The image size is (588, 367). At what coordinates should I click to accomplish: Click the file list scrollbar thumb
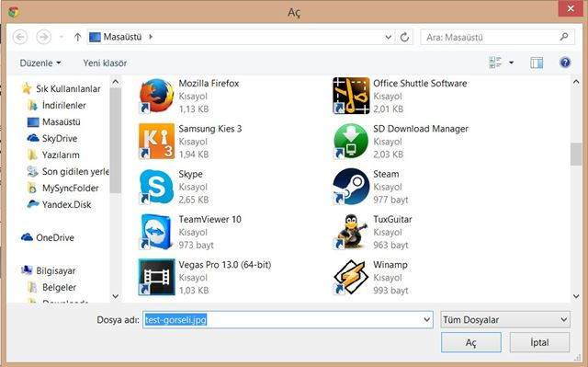click(576, 154)
